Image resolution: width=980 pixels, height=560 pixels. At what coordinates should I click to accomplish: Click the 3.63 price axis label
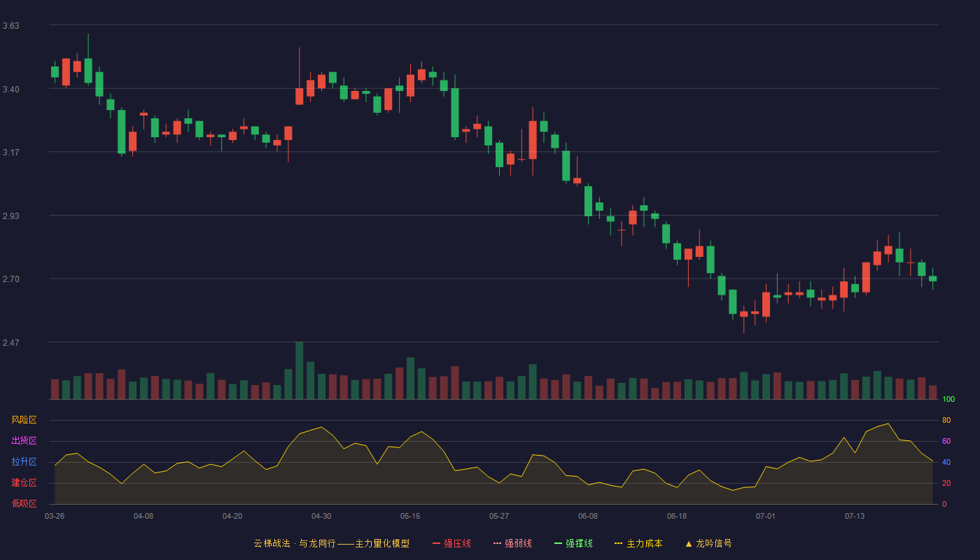pos(10,26)
